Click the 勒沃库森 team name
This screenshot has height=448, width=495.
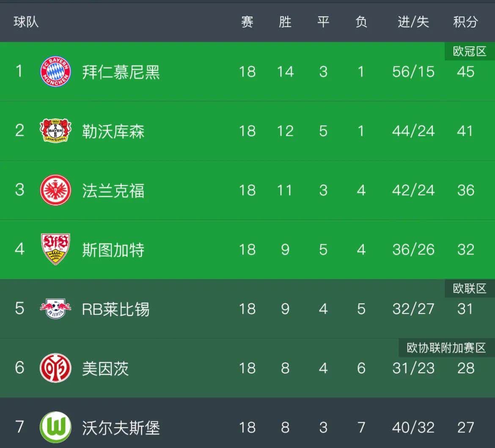(x=113, y=131)
